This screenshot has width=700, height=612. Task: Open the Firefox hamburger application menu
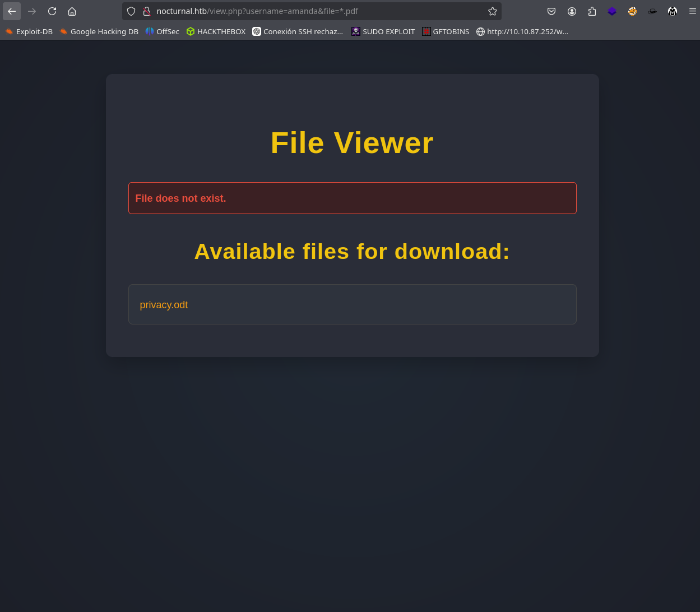(x=693, y=11)
